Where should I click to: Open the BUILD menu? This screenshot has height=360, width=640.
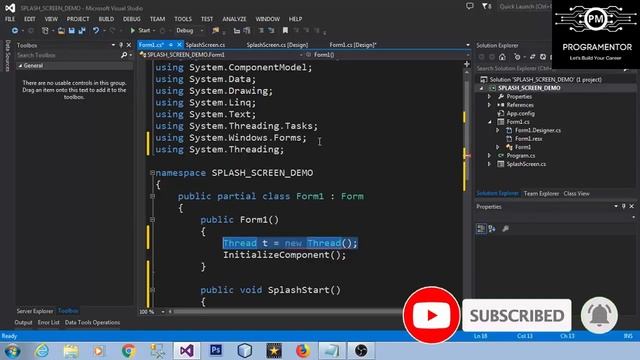point(106,19)
